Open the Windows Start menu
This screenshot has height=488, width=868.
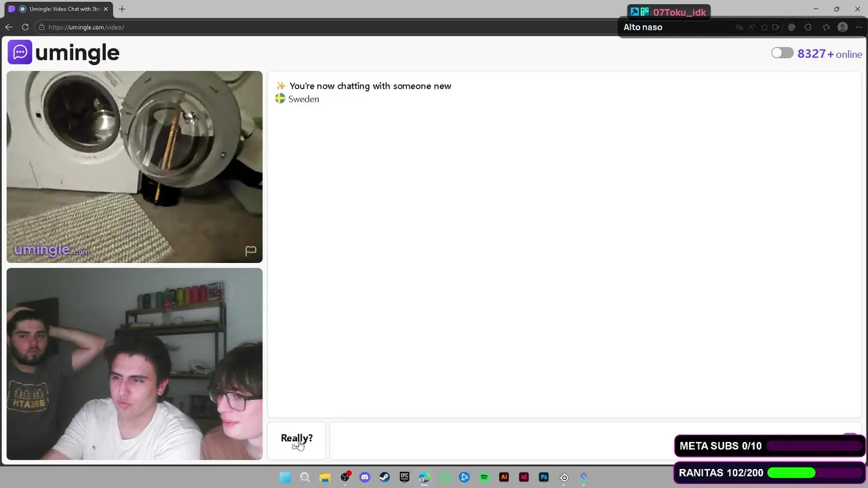pos(285,477)
